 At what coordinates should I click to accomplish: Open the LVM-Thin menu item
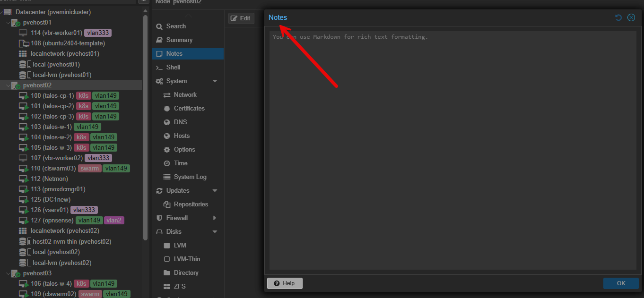tap(188, 259)
